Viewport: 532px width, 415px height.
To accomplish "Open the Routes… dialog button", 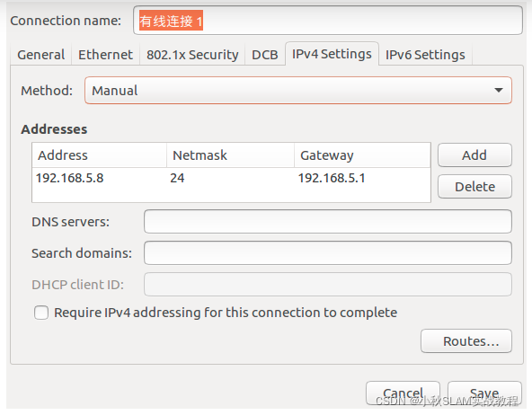I will point(466,341).
